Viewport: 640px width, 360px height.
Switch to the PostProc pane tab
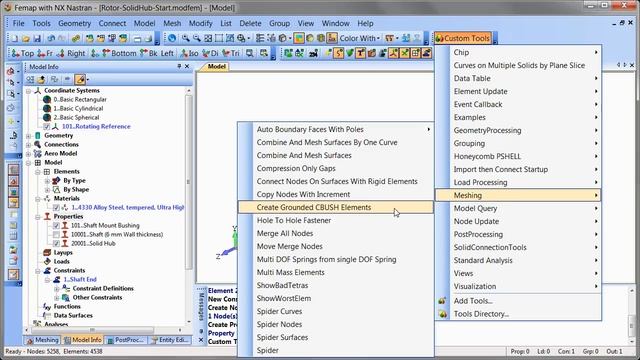[x=125, y=340]
